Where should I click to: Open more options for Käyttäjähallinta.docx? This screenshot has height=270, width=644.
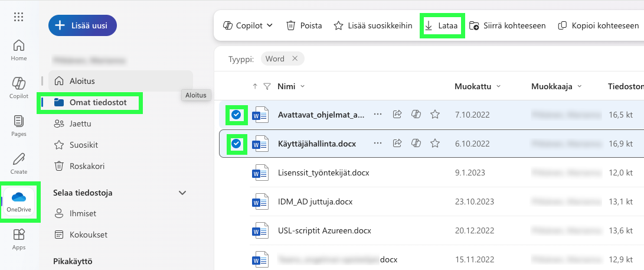377,144
